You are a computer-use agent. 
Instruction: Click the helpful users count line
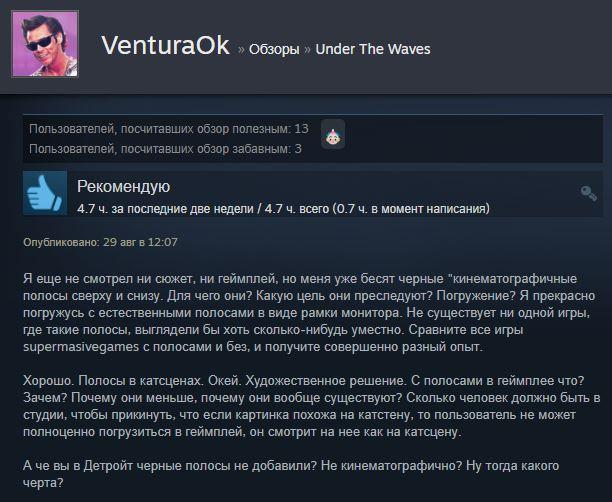[x=169, y=128]
